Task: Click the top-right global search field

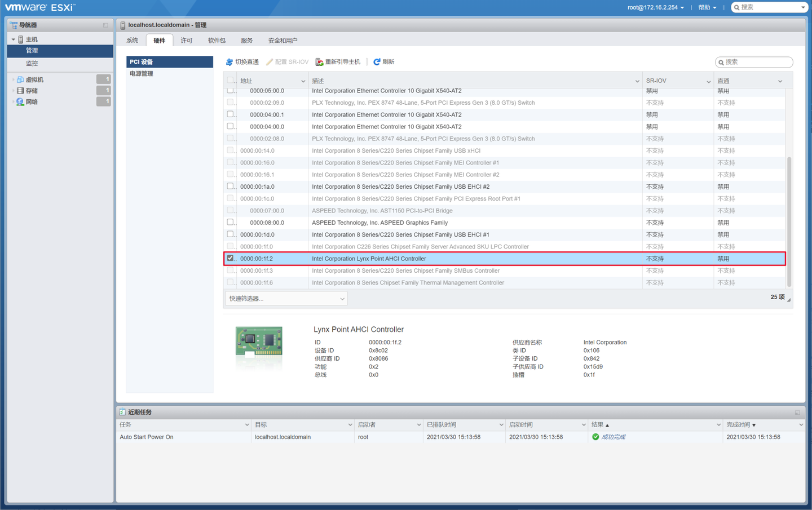Action: [x=770, y=7]
